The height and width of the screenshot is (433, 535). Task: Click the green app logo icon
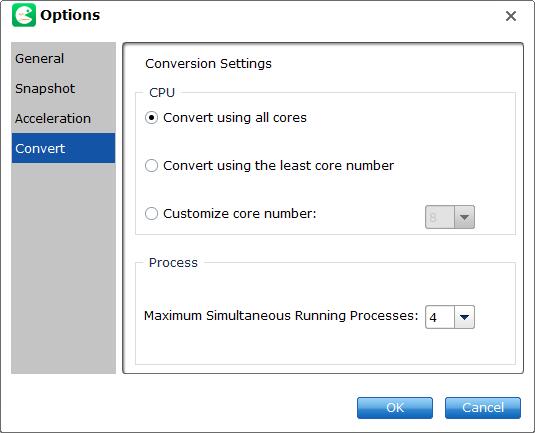coord(24,15)
